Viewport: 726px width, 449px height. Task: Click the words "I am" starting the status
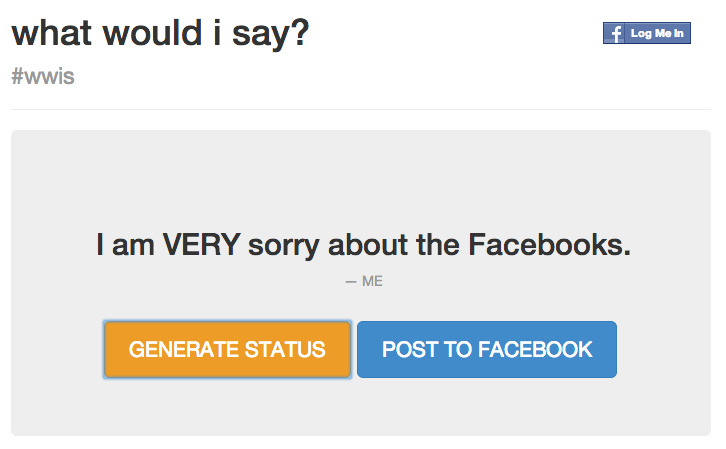125,244
